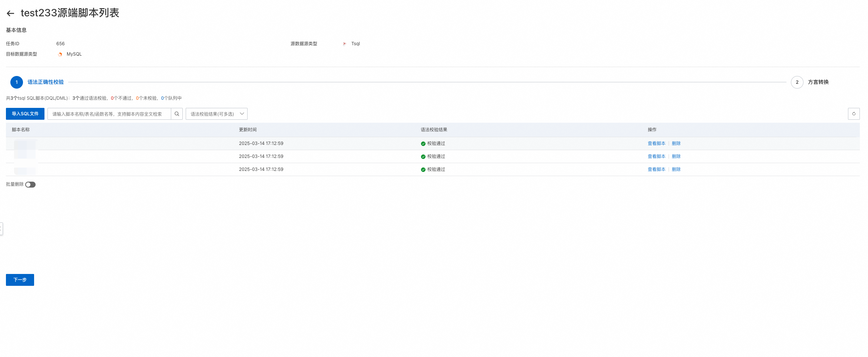The image size is (868, 357).
Task: Click the MySQL target type text
Action: point(74,54)
